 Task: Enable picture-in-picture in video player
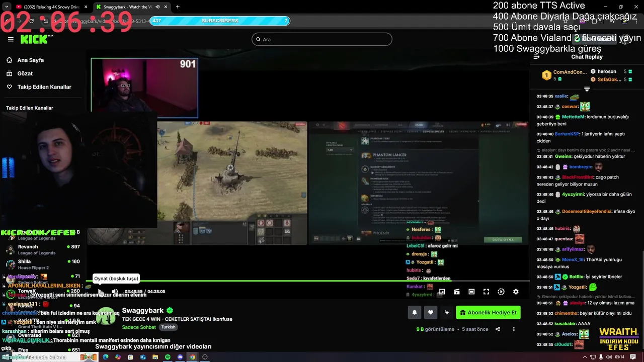[442, 292]
